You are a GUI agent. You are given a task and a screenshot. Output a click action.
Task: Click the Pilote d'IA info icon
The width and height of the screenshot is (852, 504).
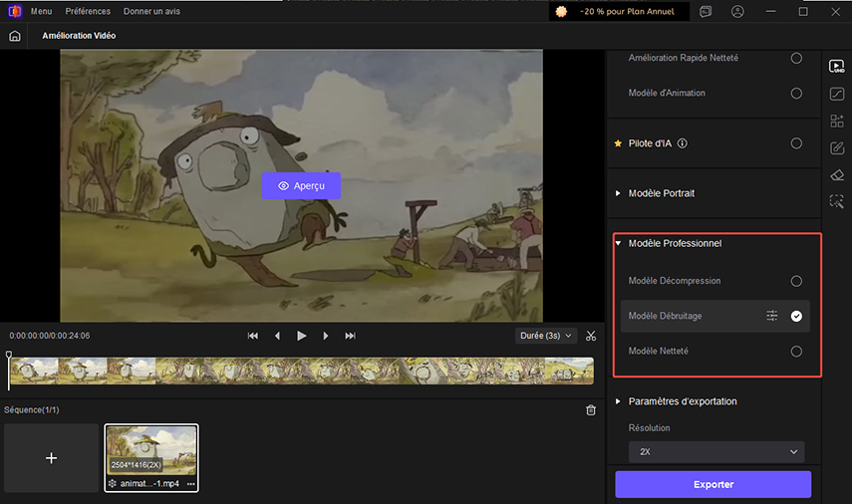(683, 143)
